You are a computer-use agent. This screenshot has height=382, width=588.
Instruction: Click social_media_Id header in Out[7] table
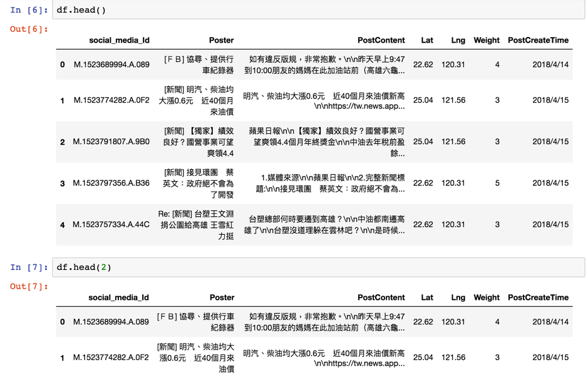(x=118, y=297)
